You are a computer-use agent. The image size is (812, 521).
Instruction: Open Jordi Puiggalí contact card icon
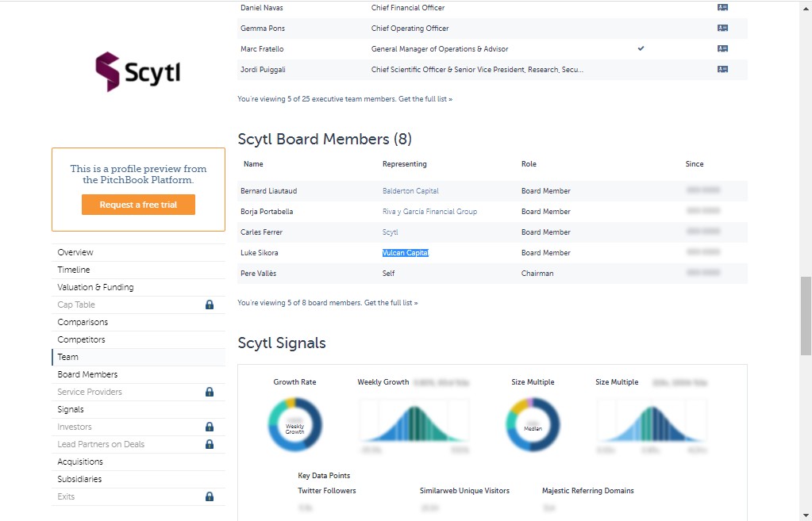point(722,69)
